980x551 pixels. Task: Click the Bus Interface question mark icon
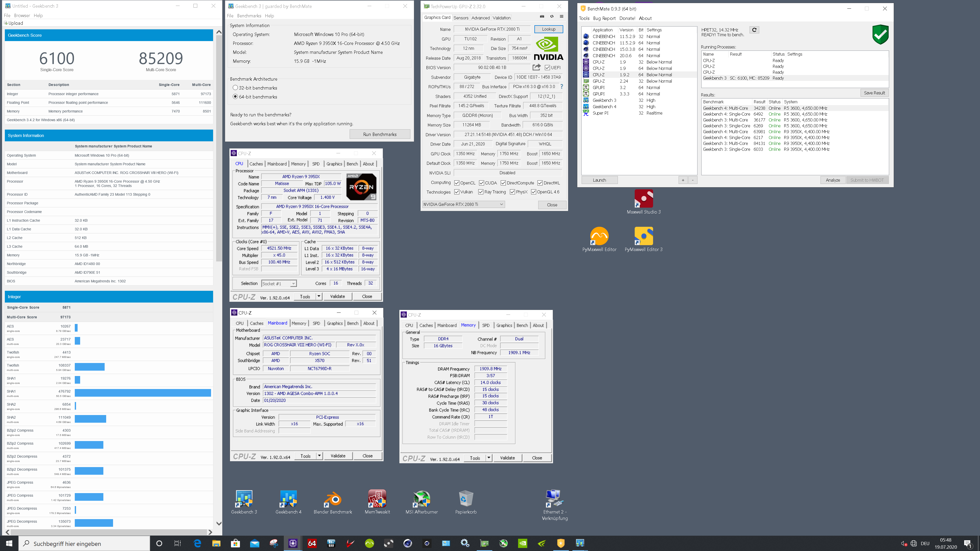561,86
